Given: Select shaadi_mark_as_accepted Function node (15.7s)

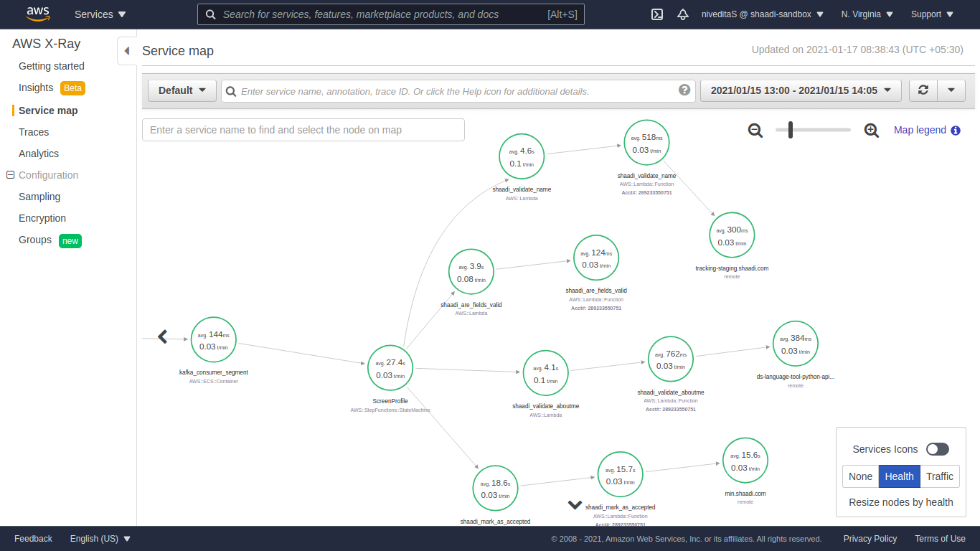Looking at the screenshot, I should click(621, 475).
